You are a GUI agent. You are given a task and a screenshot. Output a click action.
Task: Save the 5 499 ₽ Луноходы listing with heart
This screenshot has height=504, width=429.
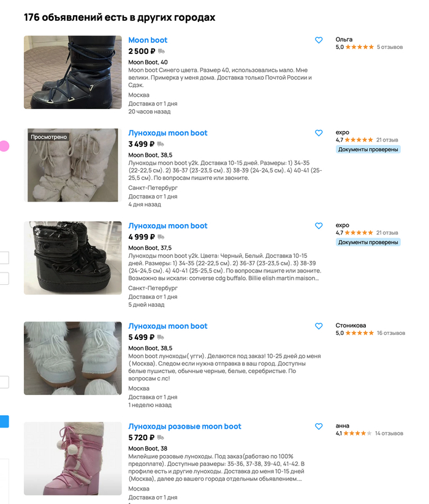(x=319, y=326)
